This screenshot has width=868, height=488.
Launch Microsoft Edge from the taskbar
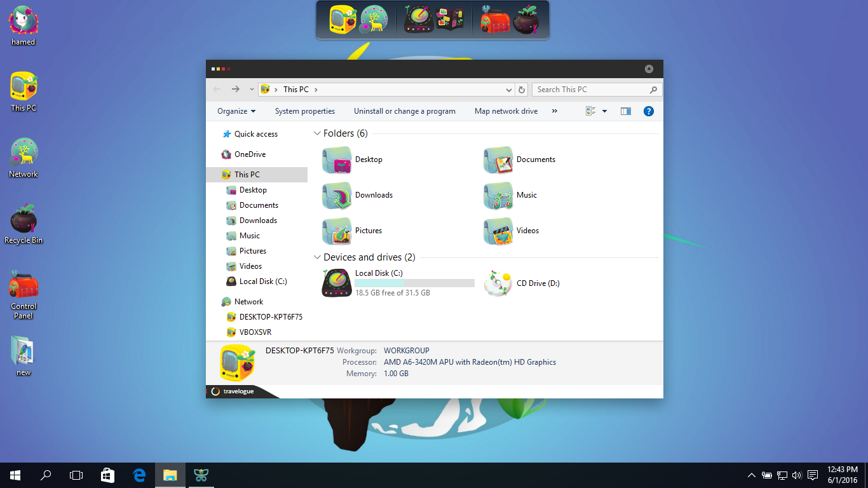click(139, 475)
